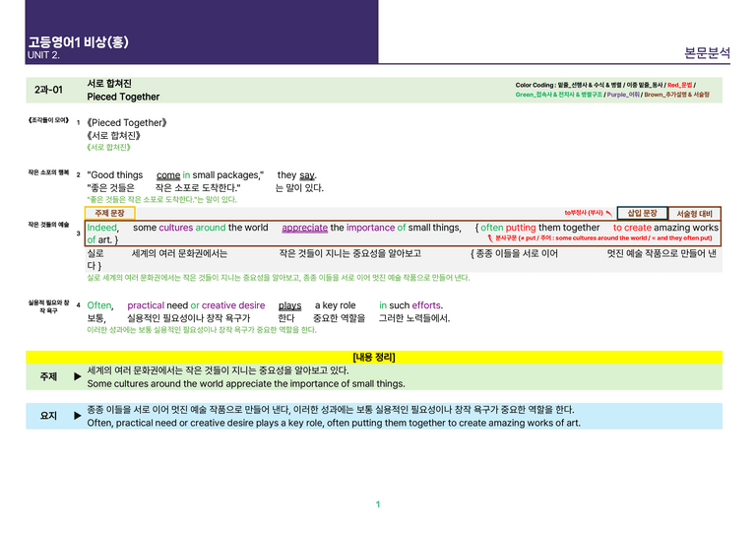Image resolution: width=756 pixels, height=535 pixels.
Task: Click the arrow beside 요지 summary row
Action: (x=77, y=416)
